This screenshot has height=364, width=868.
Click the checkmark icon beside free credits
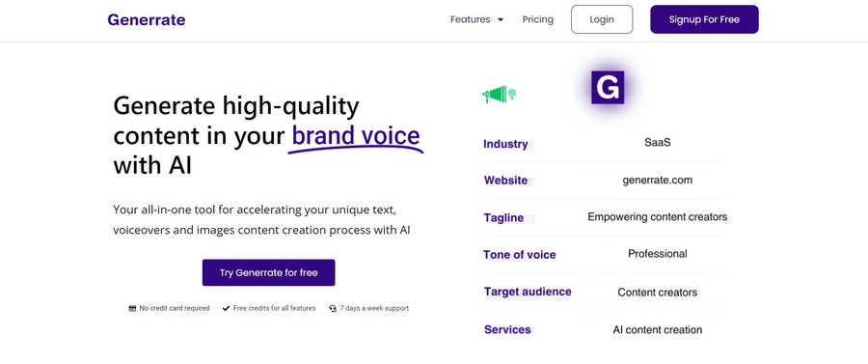[226, 308]
